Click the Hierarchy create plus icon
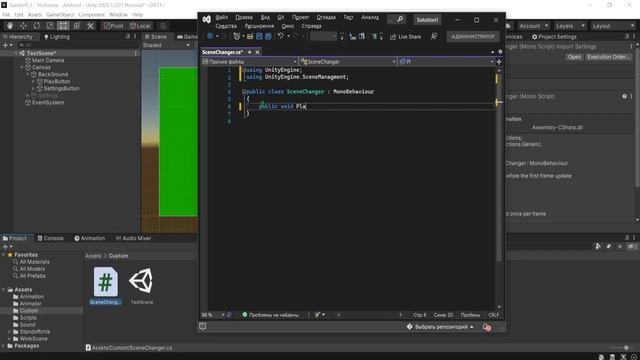 5,45
